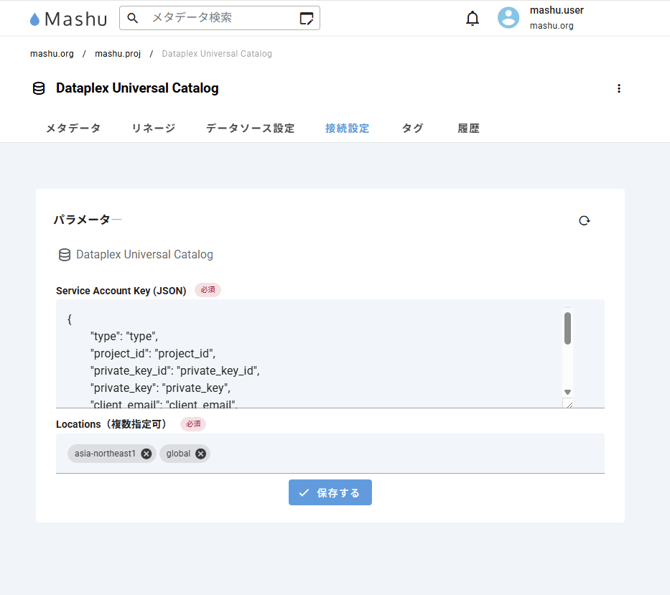Open the three-dot more options menu
This screenshot has width=670, height=595.
coord(619,88)
